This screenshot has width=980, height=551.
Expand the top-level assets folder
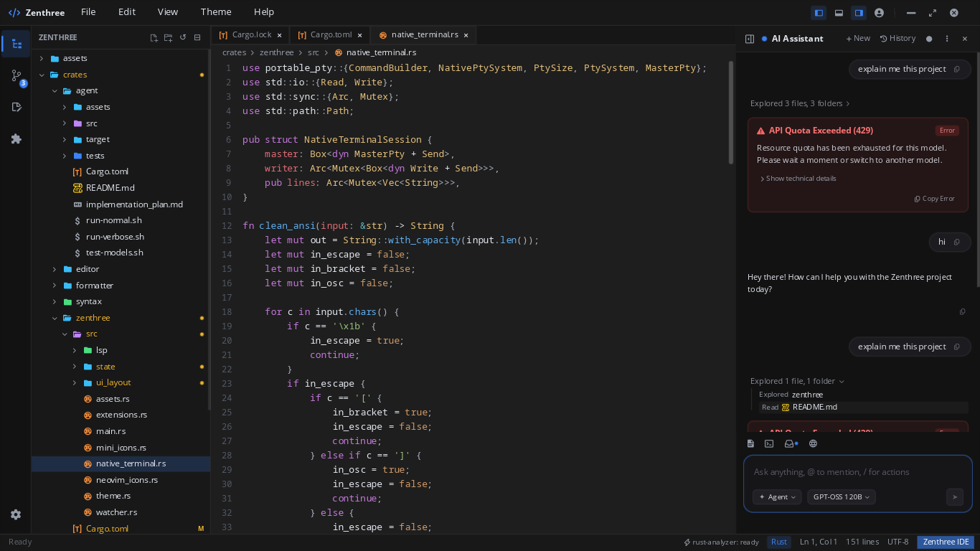coord(121,58)
